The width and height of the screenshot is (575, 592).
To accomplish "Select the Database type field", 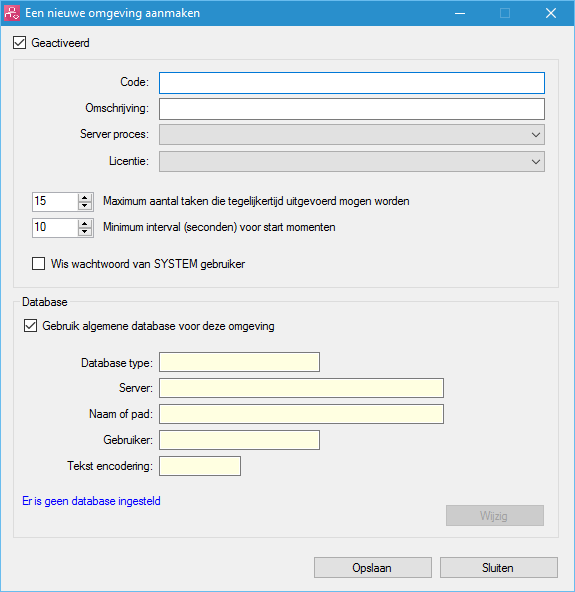I will (239, 362).
